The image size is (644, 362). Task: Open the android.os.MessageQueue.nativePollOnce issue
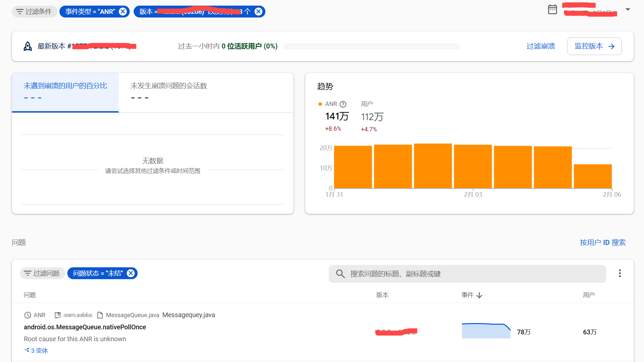tap(85, 327)
